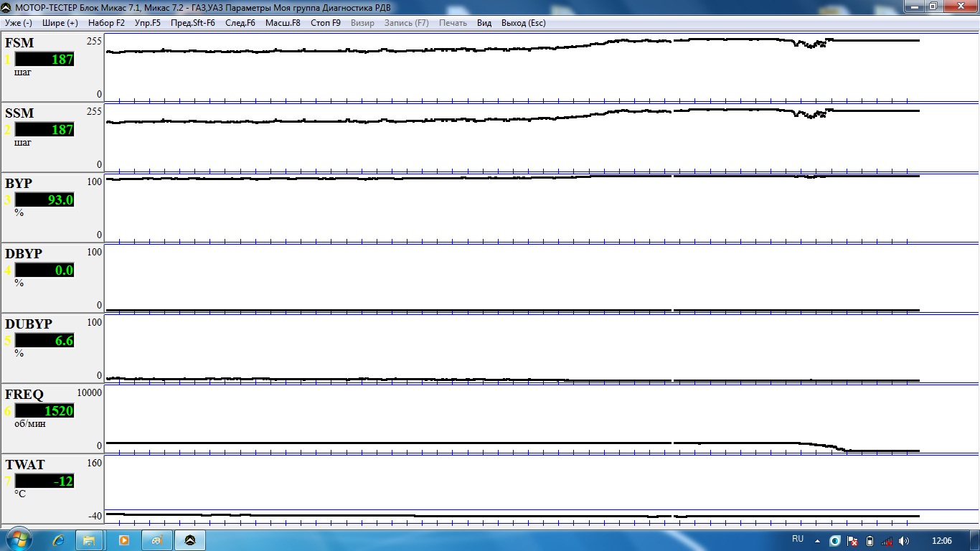980x551 pixels.
Task: Open the Action Center flag icon
Action: pyautogui.click(x=852, y=541)
